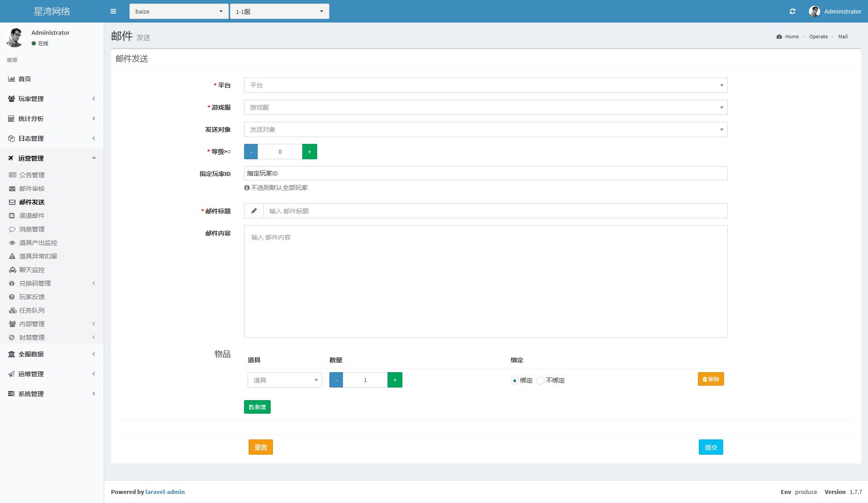This screenshot has width=868, height=503.
Task: Click pencil icon beside mail title field
Action: 254,211
